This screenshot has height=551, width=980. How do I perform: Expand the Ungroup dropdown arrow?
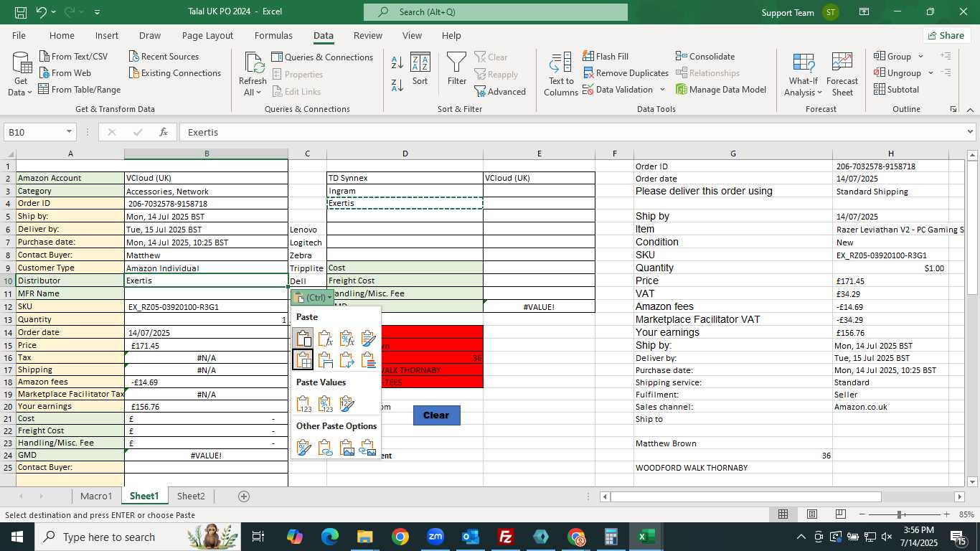(930, 73)
